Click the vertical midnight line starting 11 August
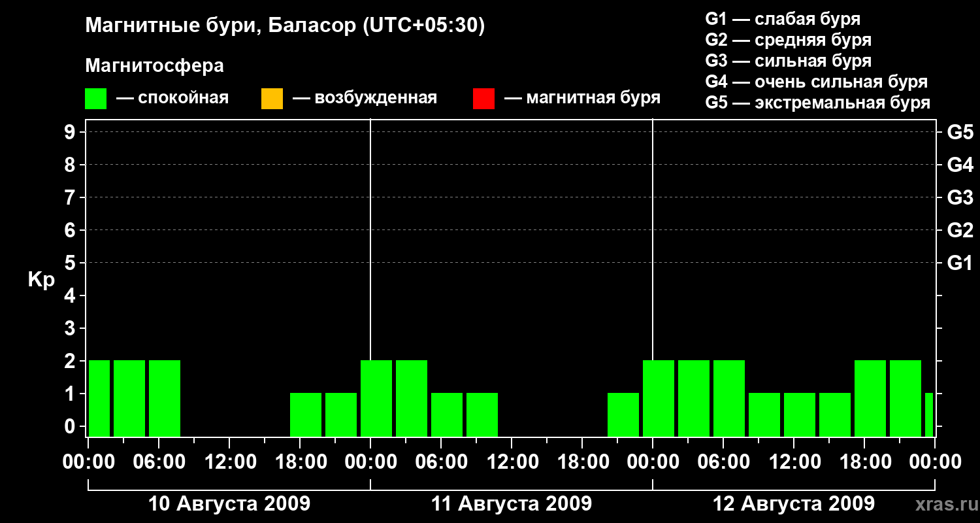The image size is (980, 523). pos(370,278)
